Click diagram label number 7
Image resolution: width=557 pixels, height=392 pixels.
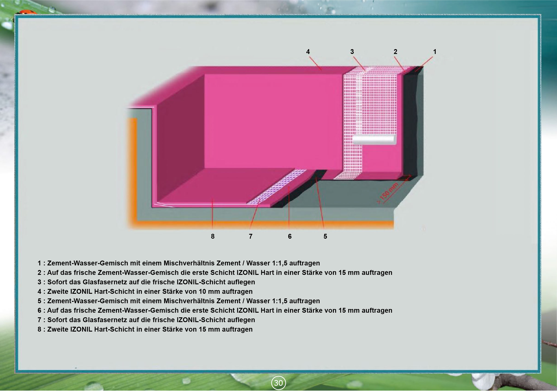coord(251,237)
